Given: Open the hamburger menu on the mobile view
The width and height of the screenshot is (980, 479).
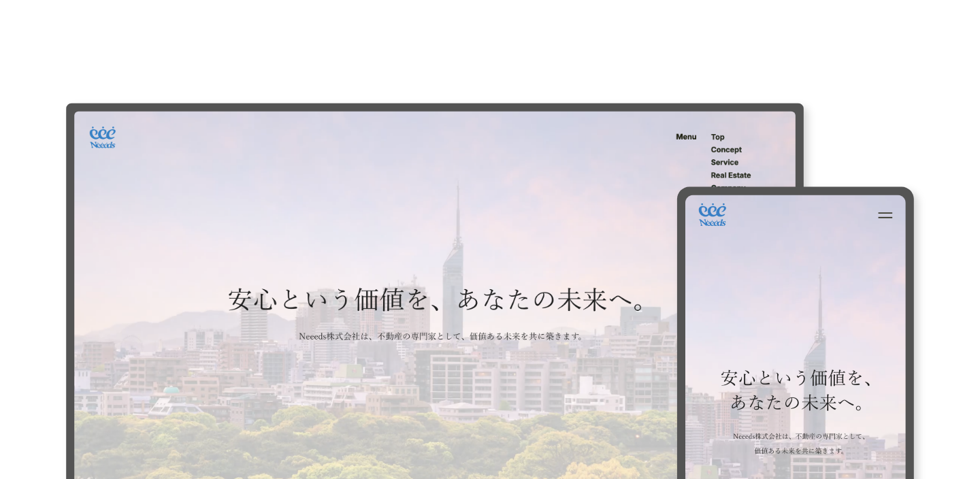Looking at the screenshot, I should 885,215.
